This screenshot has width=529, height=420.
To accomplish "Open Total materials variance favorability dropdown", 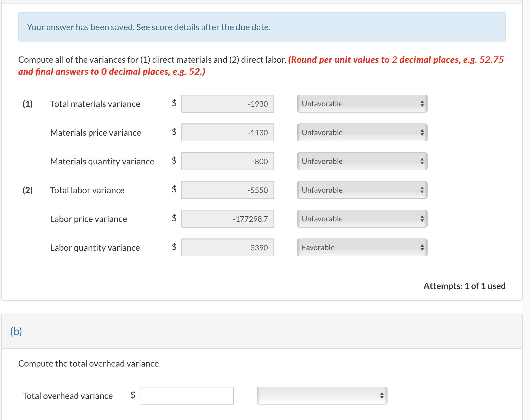I will [362, 104].
